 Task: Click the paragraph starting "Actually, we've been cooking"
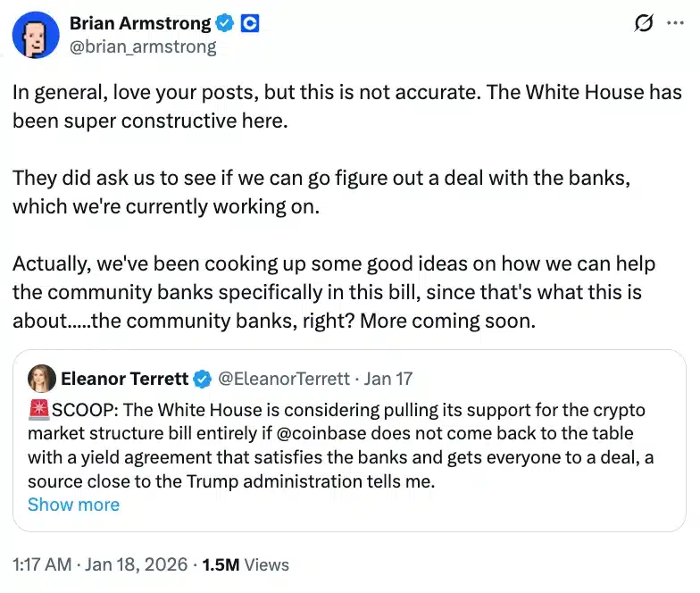tap(339, 293)
